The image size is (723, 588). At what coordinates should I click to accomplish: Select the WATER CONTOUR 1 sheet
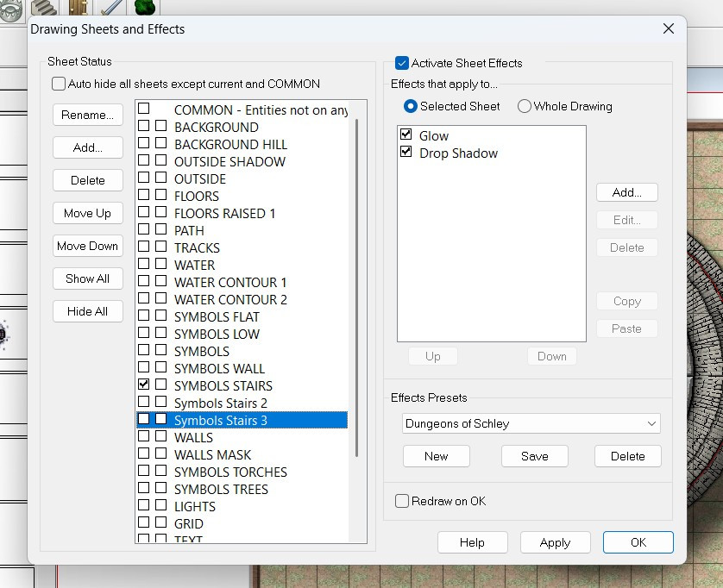(x=230, y=282)
